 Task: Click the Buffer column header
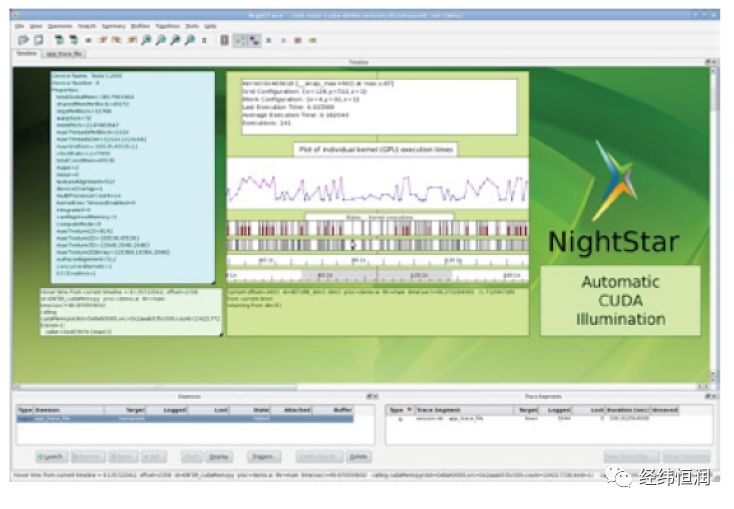[333, 410]
